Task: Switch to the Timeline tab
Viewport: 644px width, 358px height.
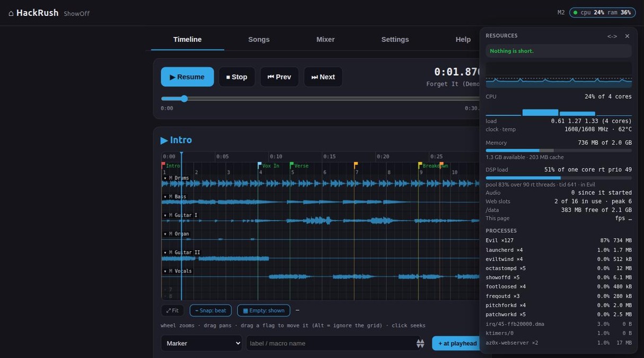Action: click(x=188, y=39)
